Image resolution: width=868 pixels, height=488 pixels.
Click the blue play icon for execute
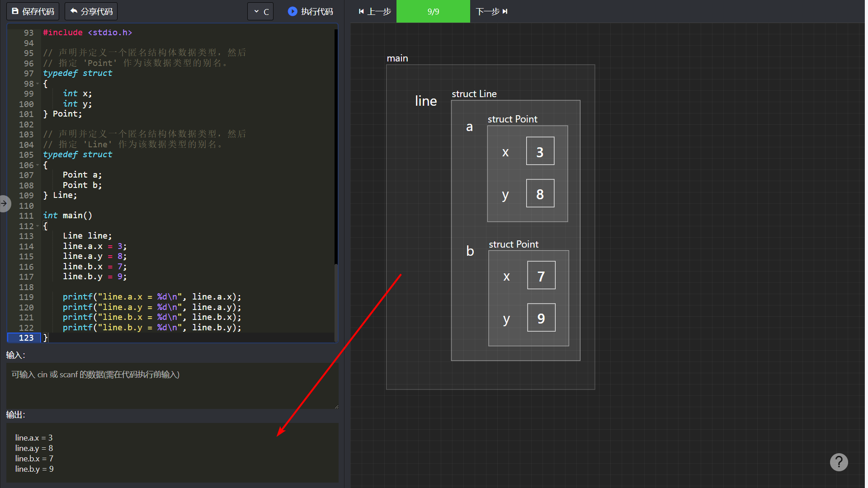[x=292, y=11]
